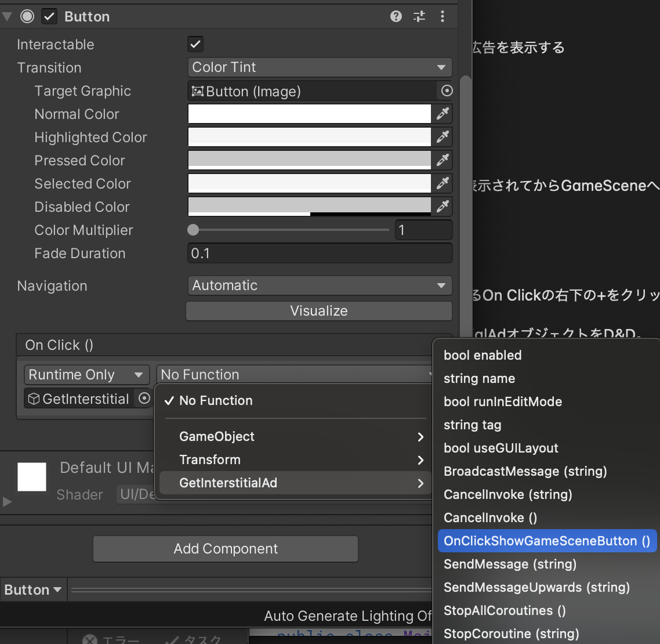Select OnClickShowGameSceneButton from the menu

point(546,540)
